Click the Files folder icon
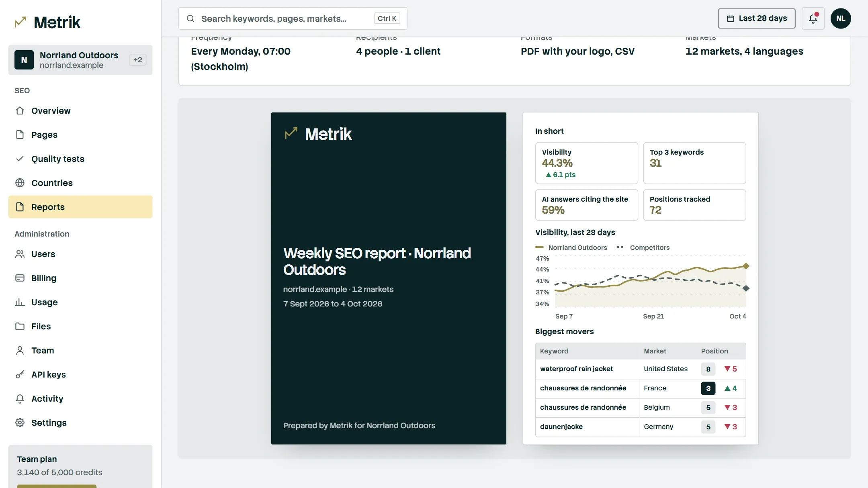 coord(20,326)
